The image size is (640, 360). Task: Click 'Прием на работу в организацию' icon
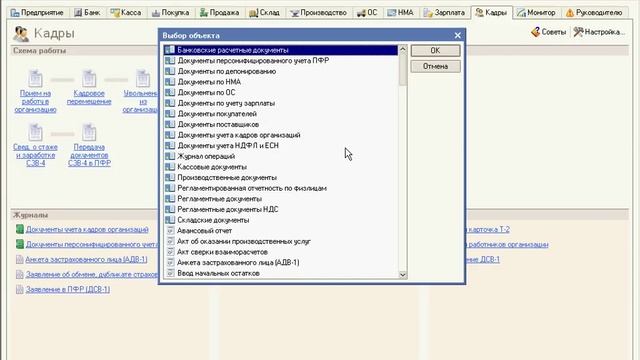(35, 78)
